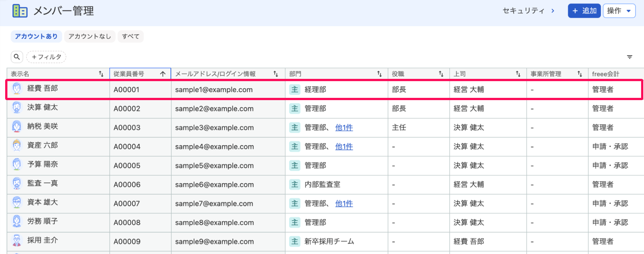Click 部長 position in A00002 row
Image resolution: width=644 pixels, height=254 pixels.
point(399,108)
